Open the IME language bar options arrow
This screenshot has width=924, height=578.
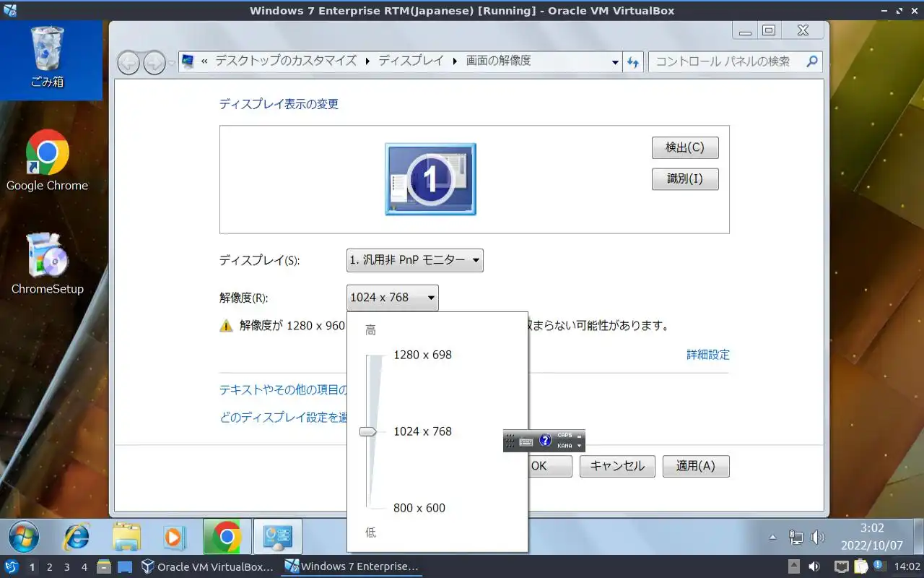point(579,446)
